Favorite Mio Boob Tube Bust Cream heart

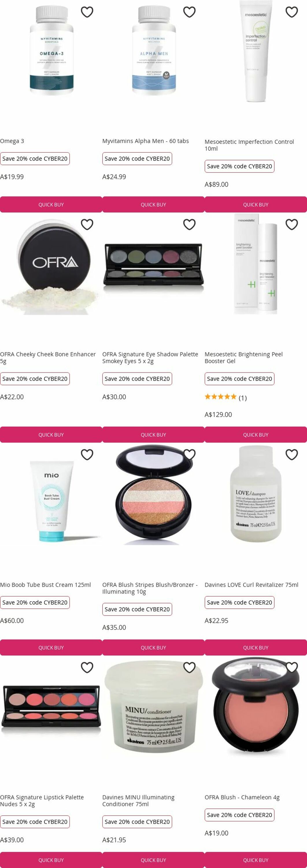tap(87, 455)
